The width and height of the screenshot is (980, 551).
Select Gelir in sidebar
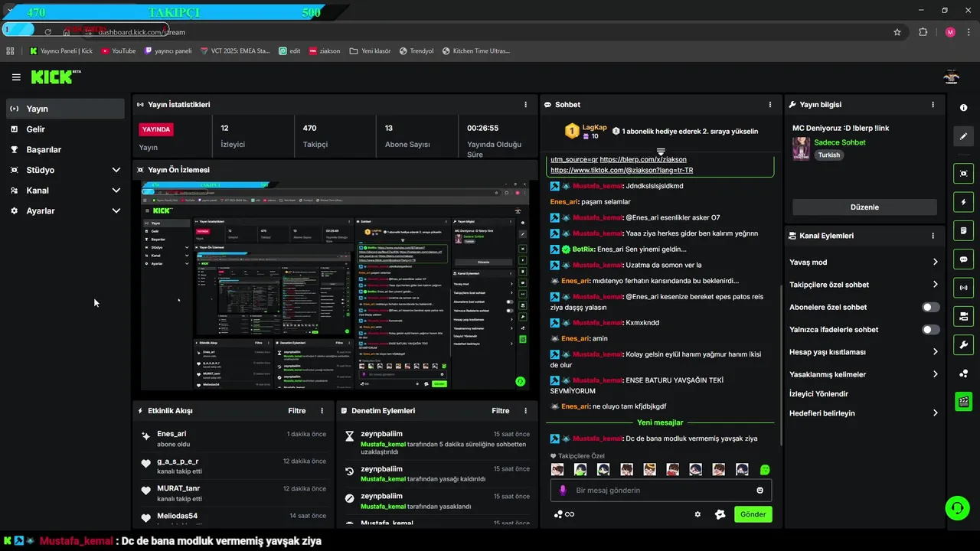pyautogui.click(x=65, y=129)
